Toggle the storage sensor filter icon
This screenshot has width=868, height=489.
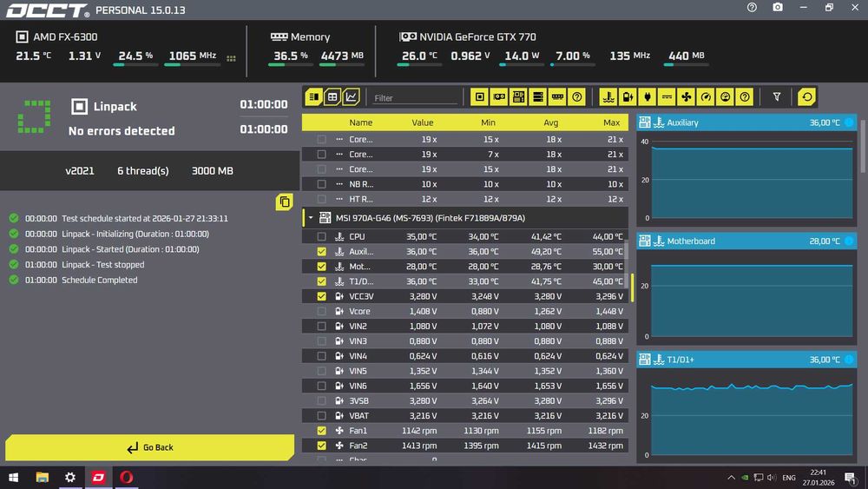tap(537, 97)
